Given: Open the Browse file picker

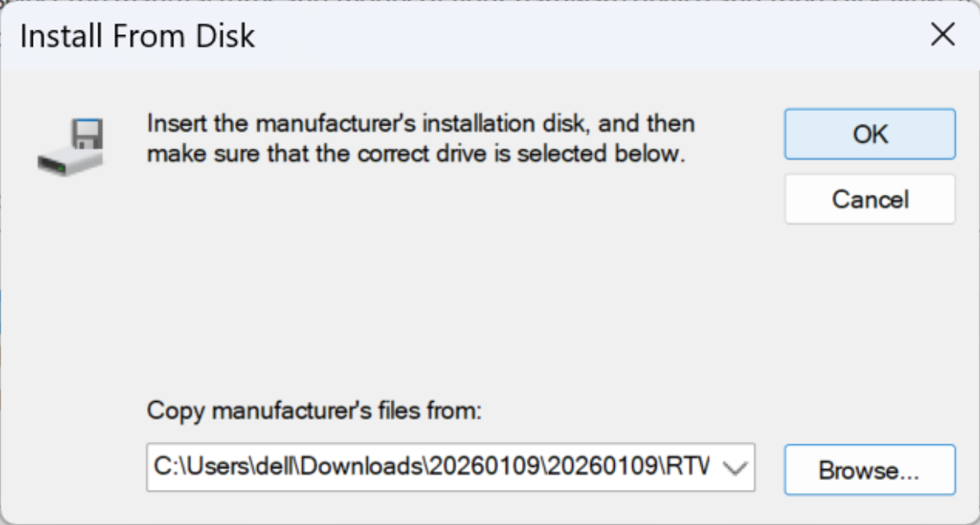Looking at the screenshot, I should [x=870, y=470].
